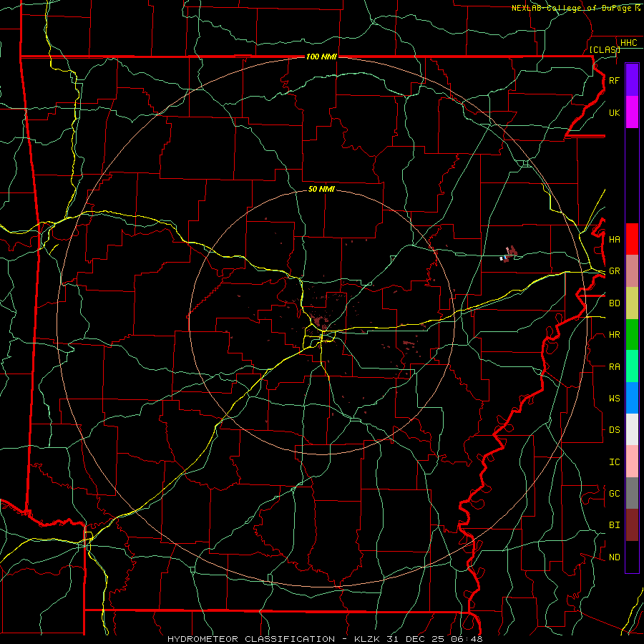Click the brown echo cluster near the radar center
644x644 pixels.
click(x=318, y=320)
